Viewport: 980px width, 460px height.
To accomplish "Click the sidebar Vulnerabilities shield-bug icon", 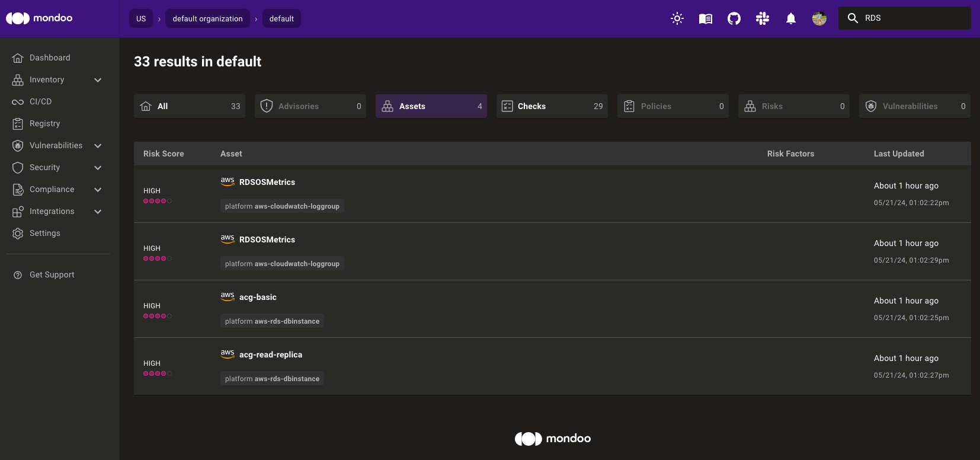I will pyautogui.click(x=18, y=145).
